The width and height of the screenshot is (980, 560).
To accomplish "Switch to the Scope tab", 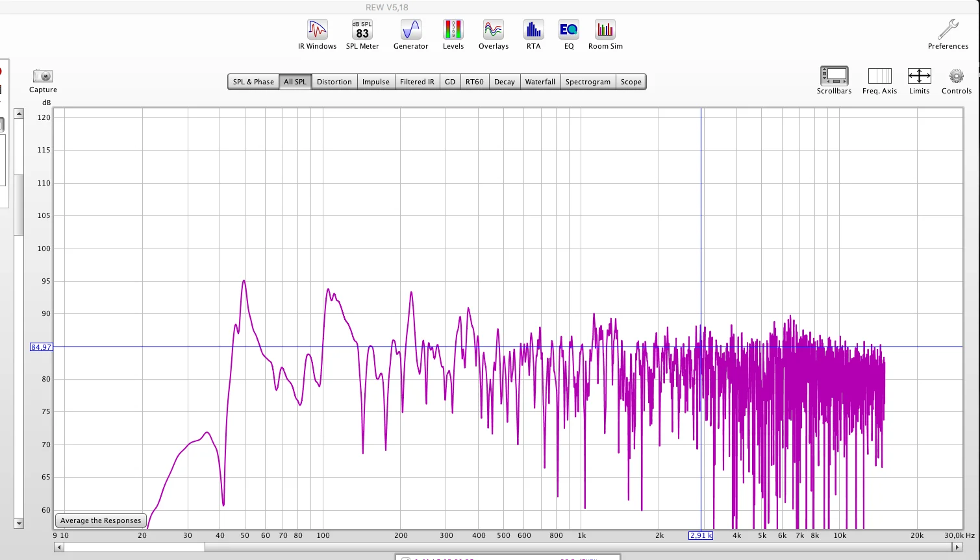I will tap(631, 82).
